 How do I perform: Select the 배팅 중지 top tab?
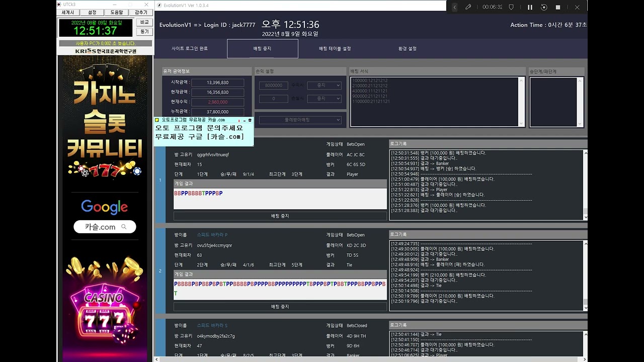coord(263,49)
